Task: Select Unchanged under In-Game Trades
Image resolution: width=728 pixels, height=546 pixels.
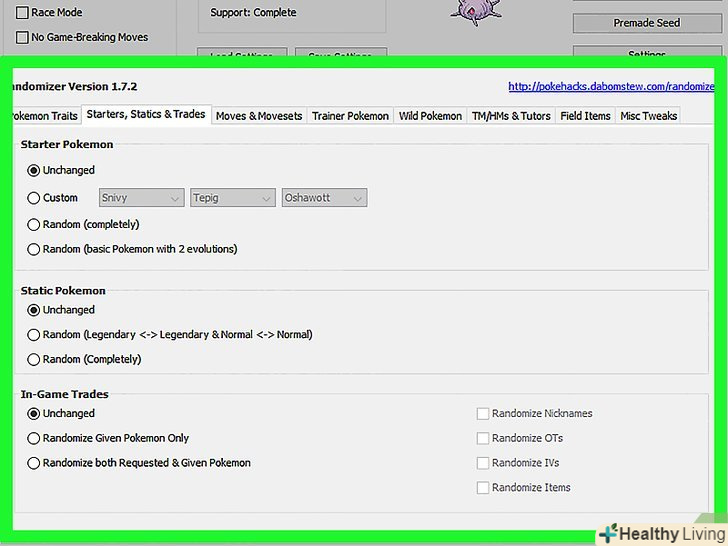Action: 33,414
